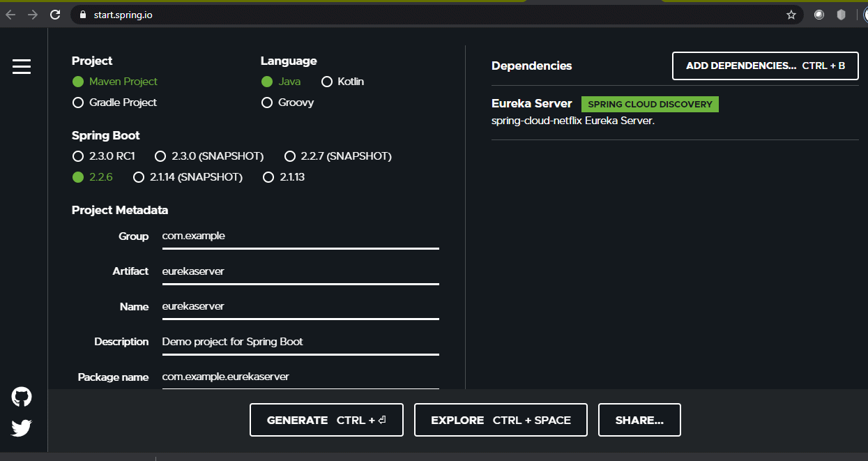This screenshot has width=868, height=461.
Task: Click the padlock icon in the address bar
Action: 82,14
